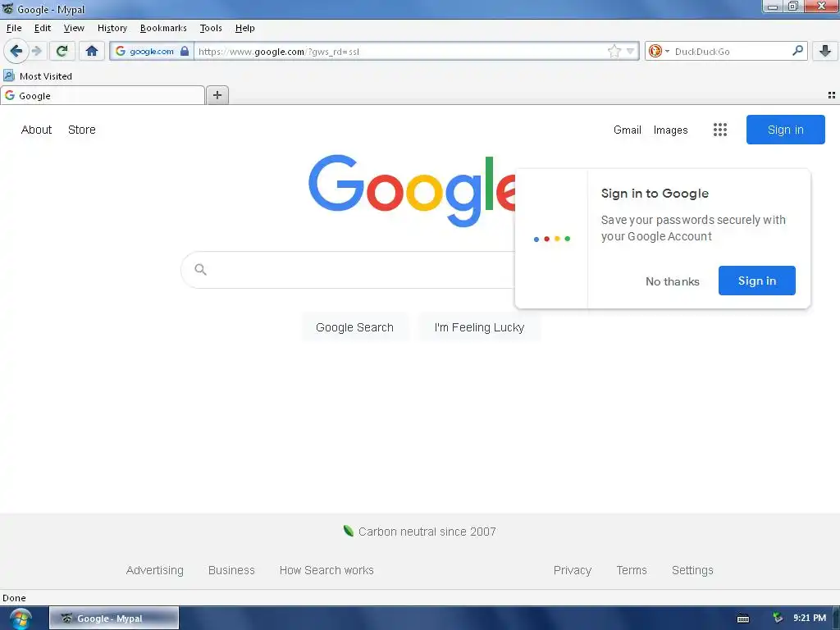Image resolution: width=840 pixels, height=630 pixels.
Task: Click the Back navigation arrow
Action: pyautogui.click(x=16, y=52)
